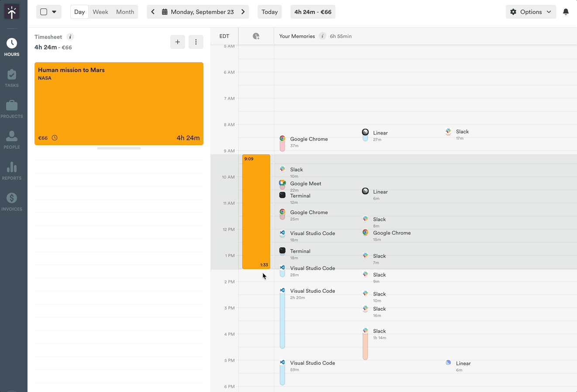
Task: Tick the select-all checkbox in toolbar
Action: point(44,12)
